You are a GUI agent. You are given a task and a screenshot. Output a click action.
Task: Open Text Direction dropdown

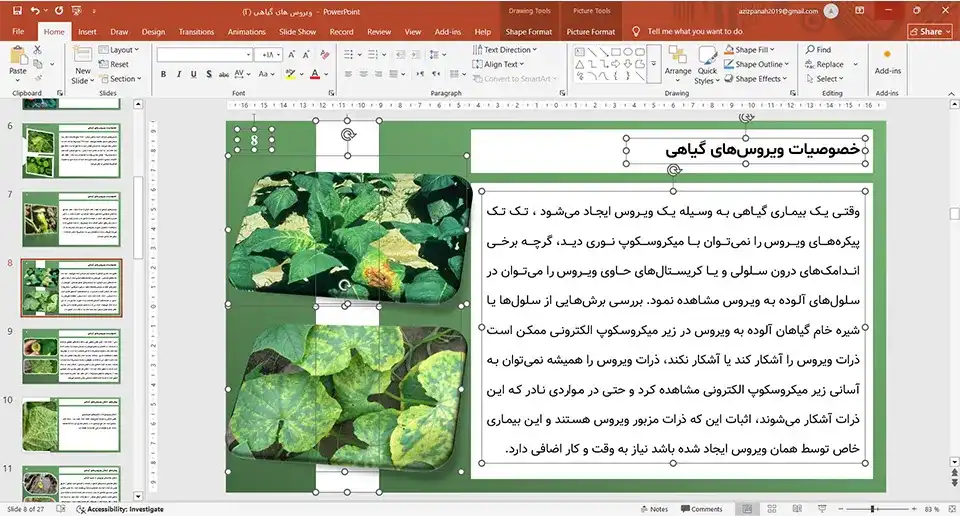(505, 50)
